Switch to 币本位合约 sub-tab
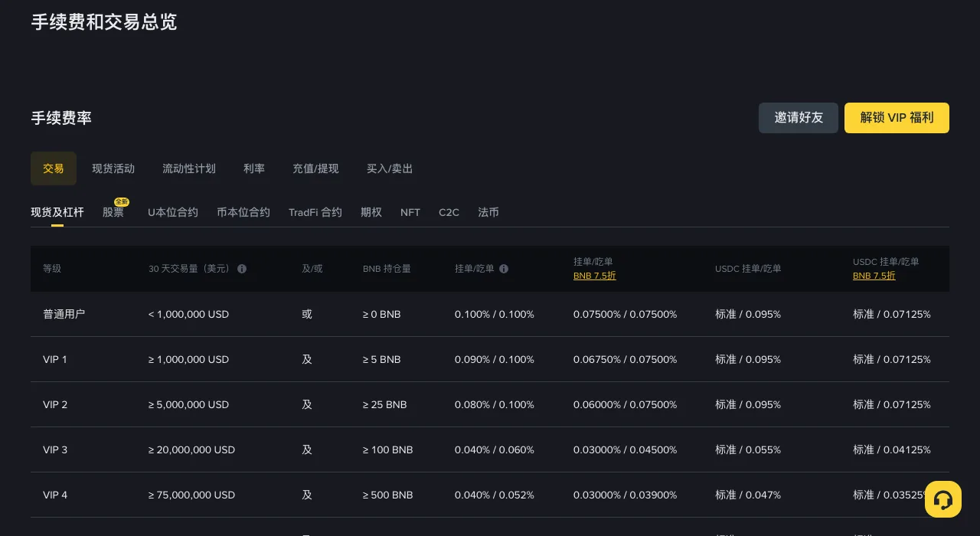The height and width of the screenshot is (536, 980). coord(243,212)
